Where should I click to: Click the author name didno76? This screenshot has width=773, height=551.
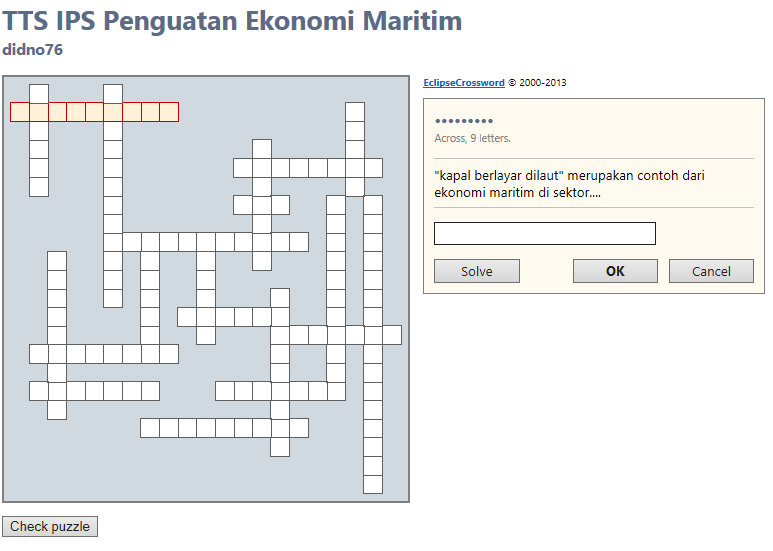(x=33, y=49)
